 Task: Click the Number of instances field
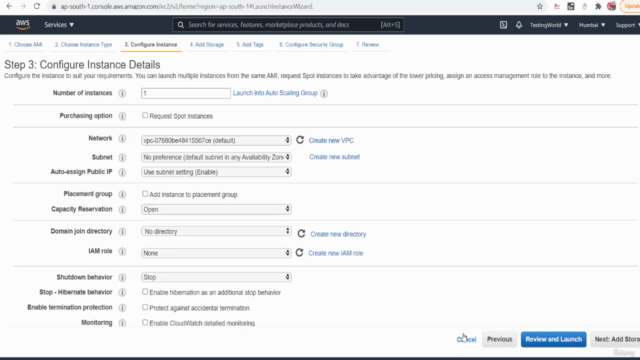click(x=186, y=93)
